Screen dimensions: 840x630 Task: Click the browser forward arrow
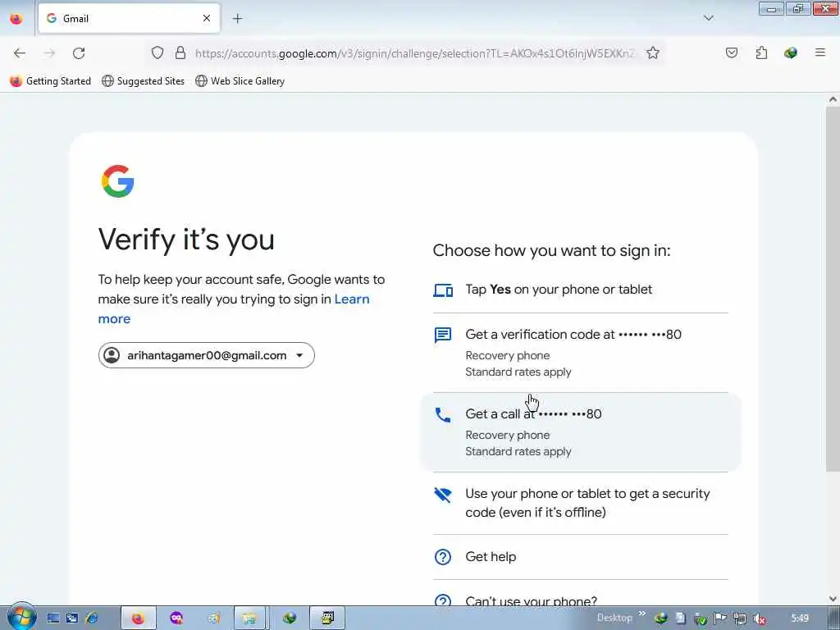pyautogui.click(x=49, y=53)
